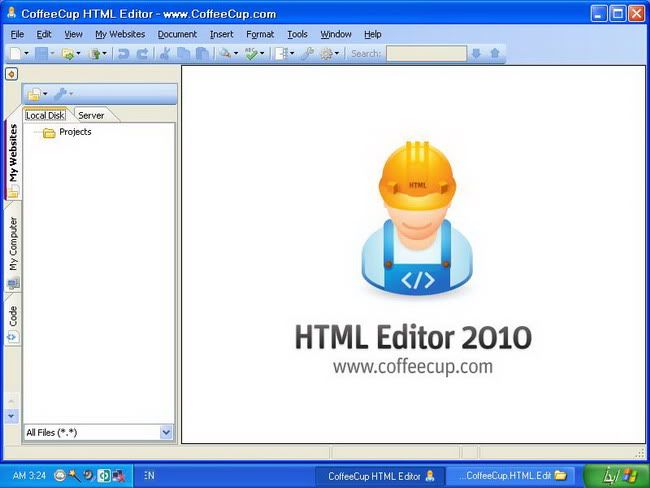Click the CoffeeCup.HTML.Edit folder taskbar button
The width and height of the screenshot is (650, 488).
pos(511,476)
